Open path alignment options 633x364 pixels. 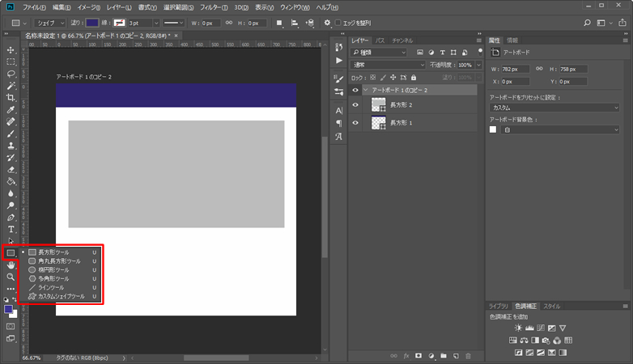coord(295,23)
